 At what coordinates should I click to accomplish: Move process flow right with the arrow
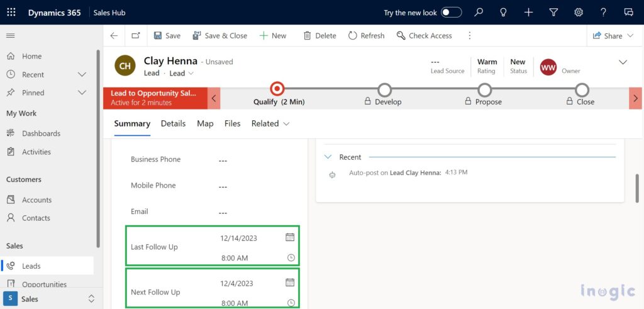point(635,98)
